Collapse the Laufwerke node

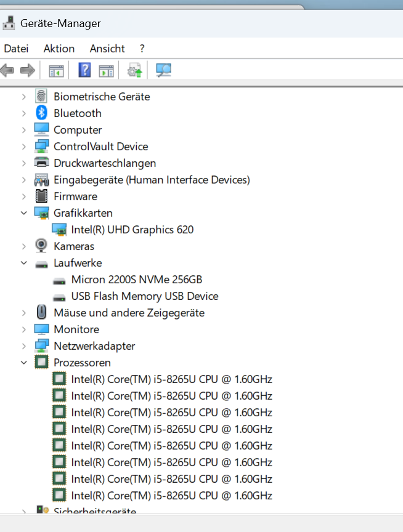pos(24,263)
